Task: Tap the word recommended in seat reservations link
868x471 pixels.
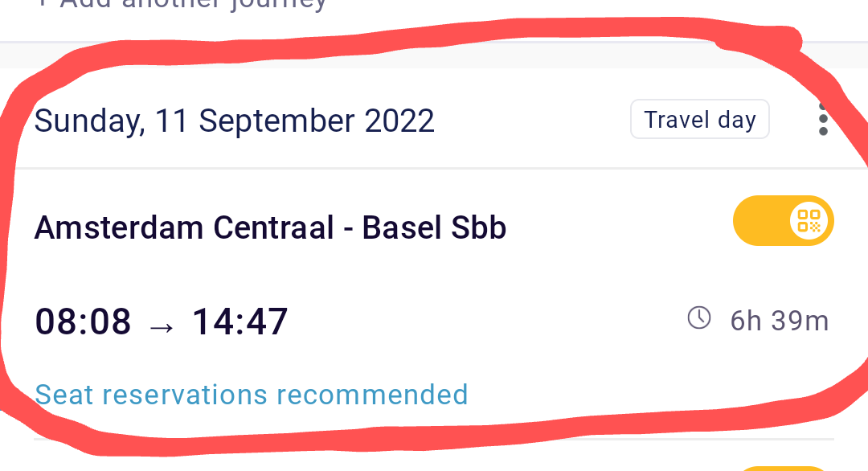Action: pyautogui.click(x=372, y=395)
